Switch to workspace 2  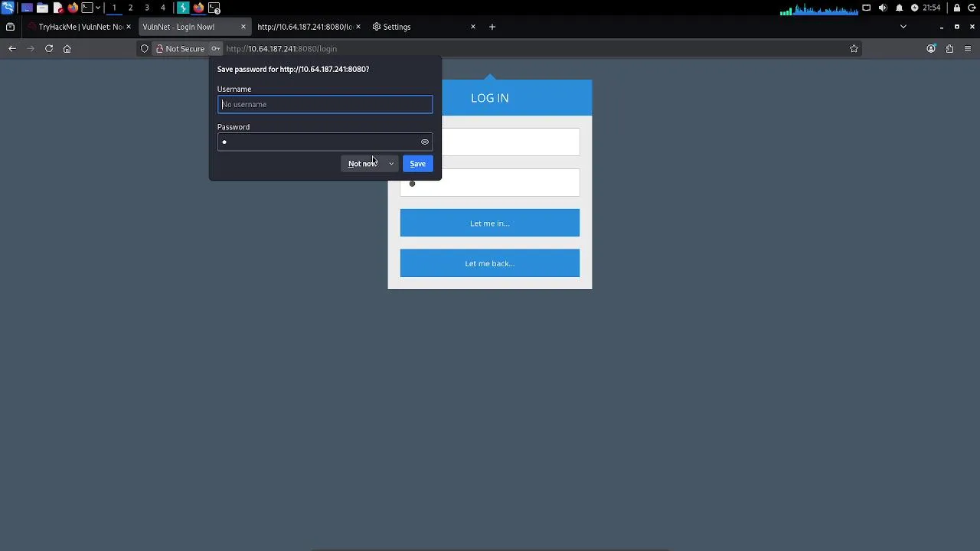pyautogui.click(x=130, y=8)
